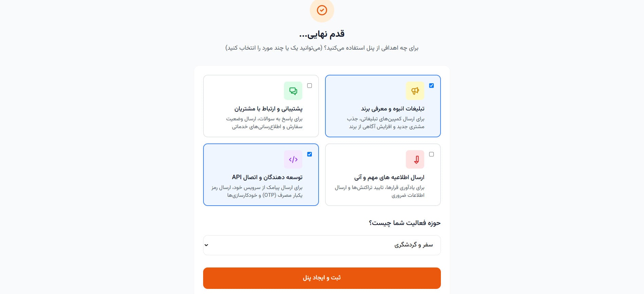Click the ارسال اطلاعیه های مهم و آنی title
The height and width of the screenshot is (294, 644).
point(389,177)
